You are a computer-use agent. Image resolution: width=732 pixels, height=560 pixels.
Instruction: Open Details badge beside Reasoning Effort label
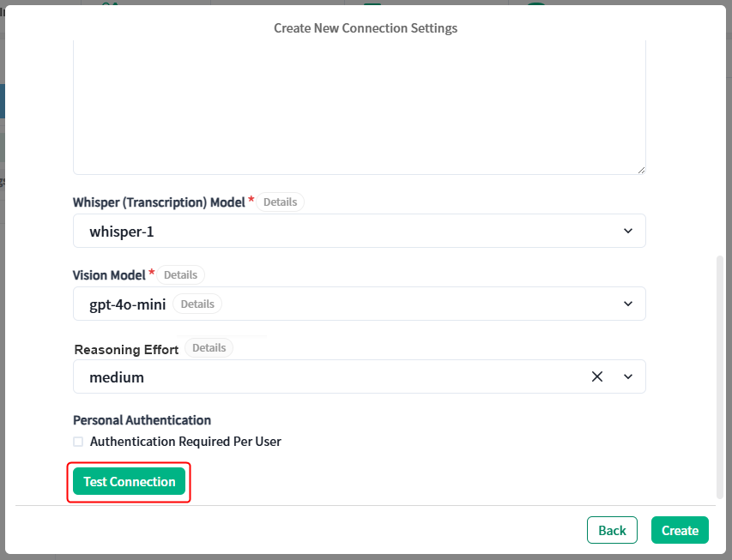click(x=209, y=347)
